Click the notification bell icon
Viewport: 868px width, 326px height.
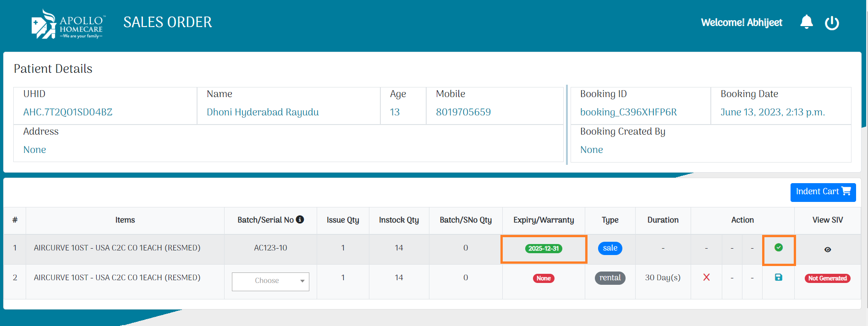pyautogui.click(x=806, y=22)
